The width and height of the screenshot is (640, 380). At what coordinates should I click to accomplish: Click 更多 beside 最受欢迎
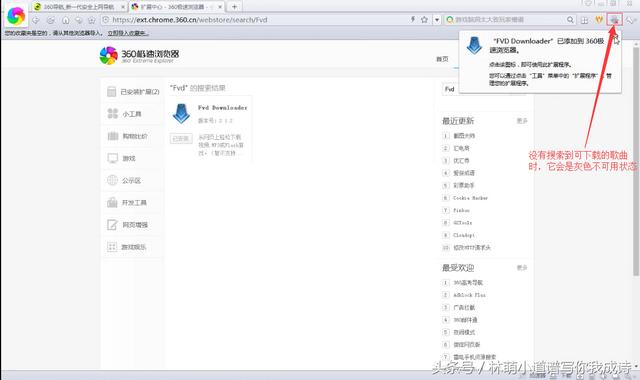(x=522, y=268)
